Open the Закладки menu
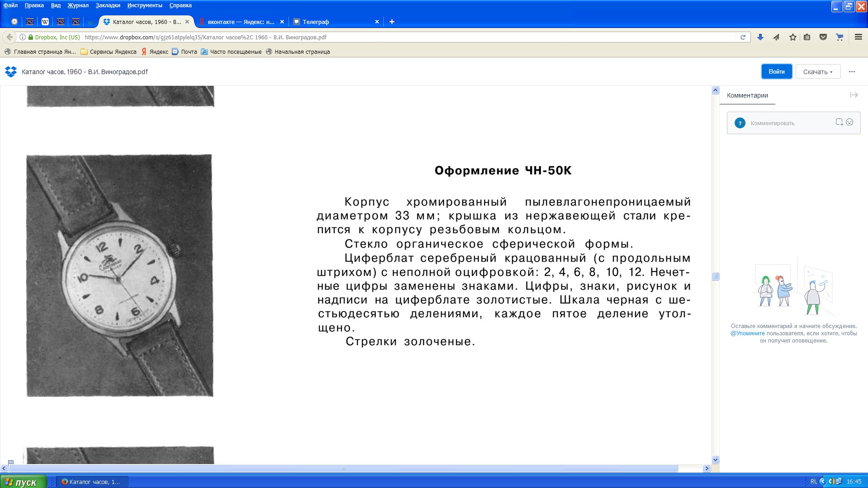The height and width of the screenshot is (488, 868). (x=108, y=5)
